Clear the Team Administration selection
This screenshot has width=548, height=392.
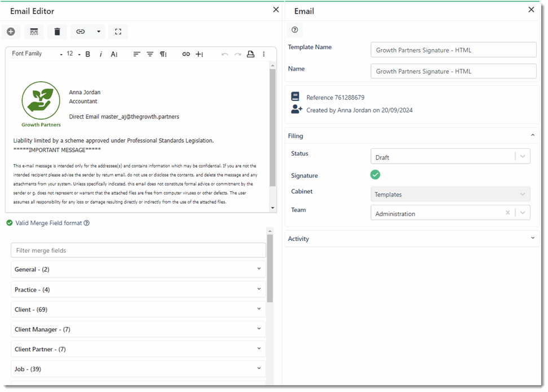coord(507,213)
